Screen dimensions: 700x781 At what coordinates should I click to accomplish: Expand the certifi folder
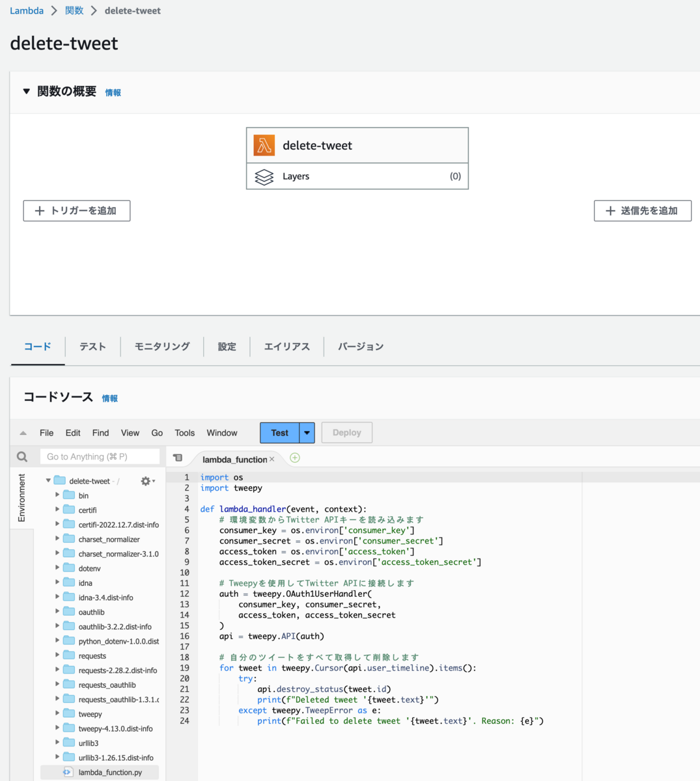click(57, 510)
